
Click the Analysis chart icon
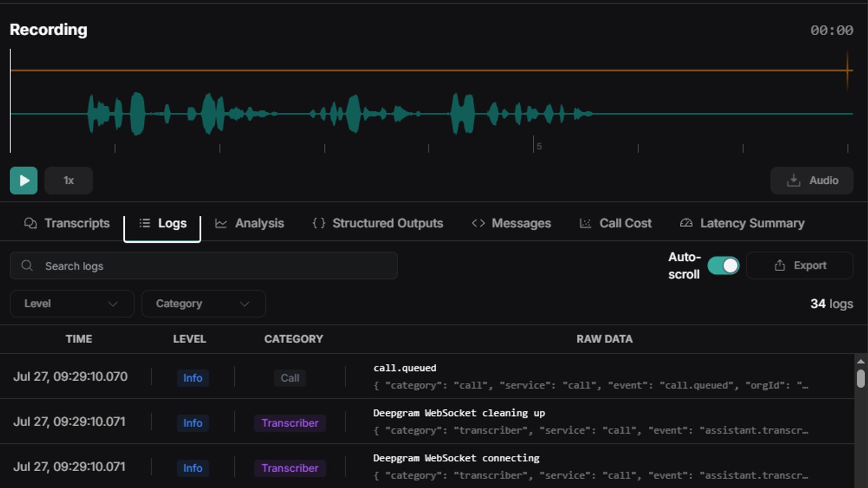point(221,223)
